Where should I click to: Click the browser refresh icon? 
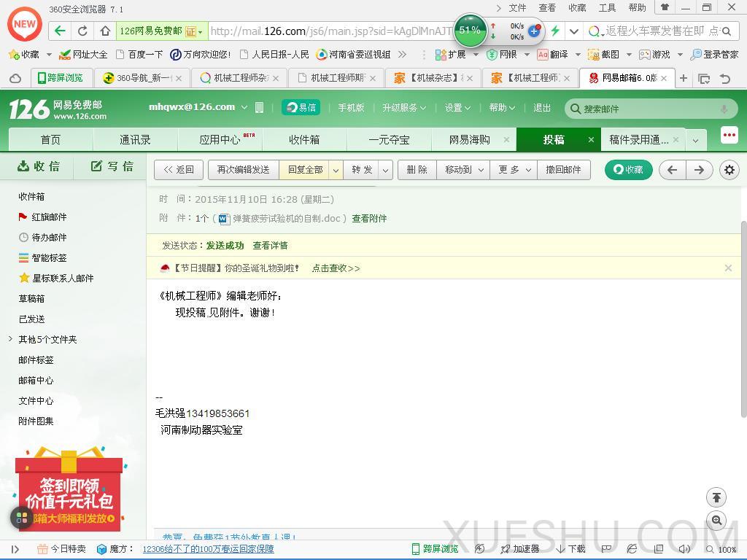[82, 31]
